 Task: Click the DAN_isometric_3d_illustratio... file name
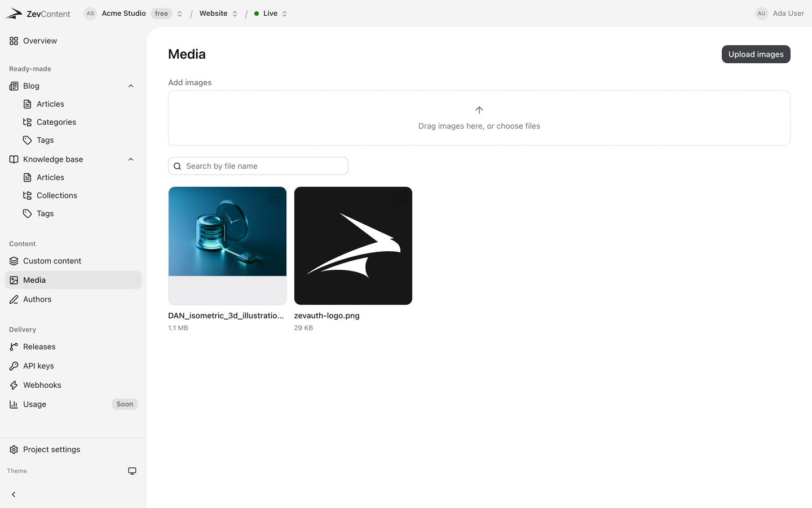(226, 316)
